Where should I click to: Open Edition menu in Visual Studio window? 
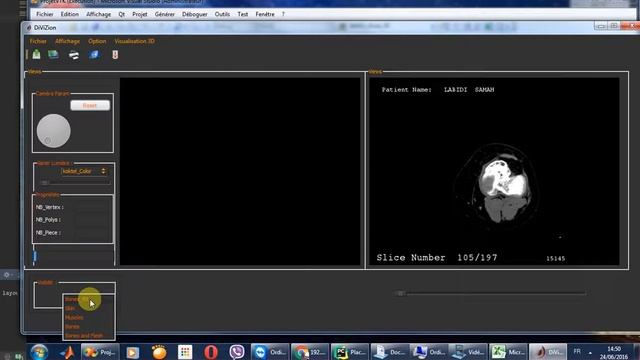70,14
